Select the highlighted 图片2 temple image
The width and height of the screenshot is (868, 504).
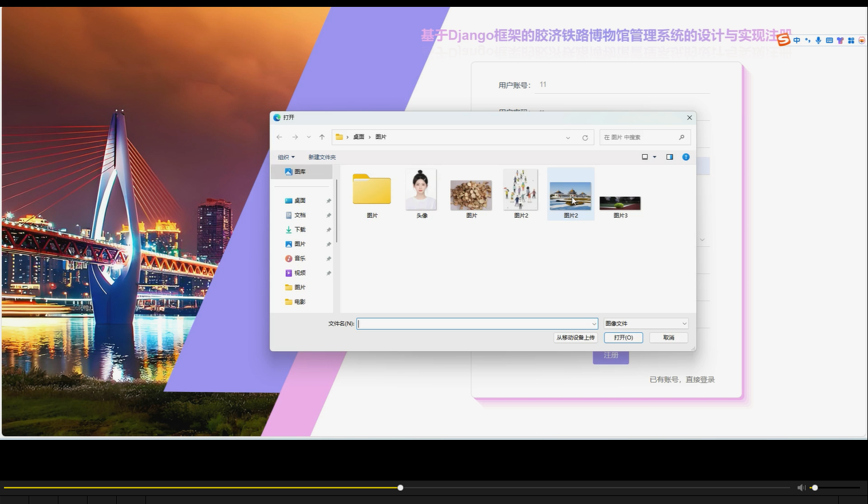pos(571,194)
